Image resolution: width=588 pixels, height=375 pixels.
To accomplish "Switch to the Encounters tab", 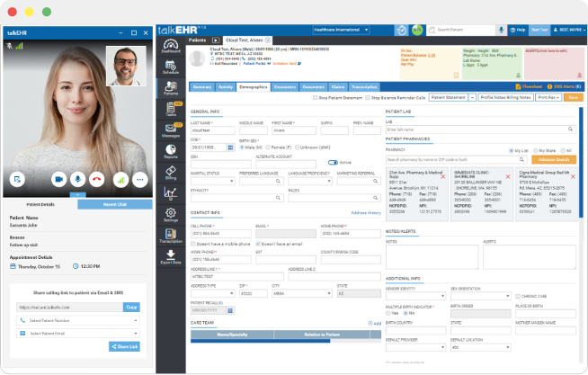I will click(x=285, y=86).
